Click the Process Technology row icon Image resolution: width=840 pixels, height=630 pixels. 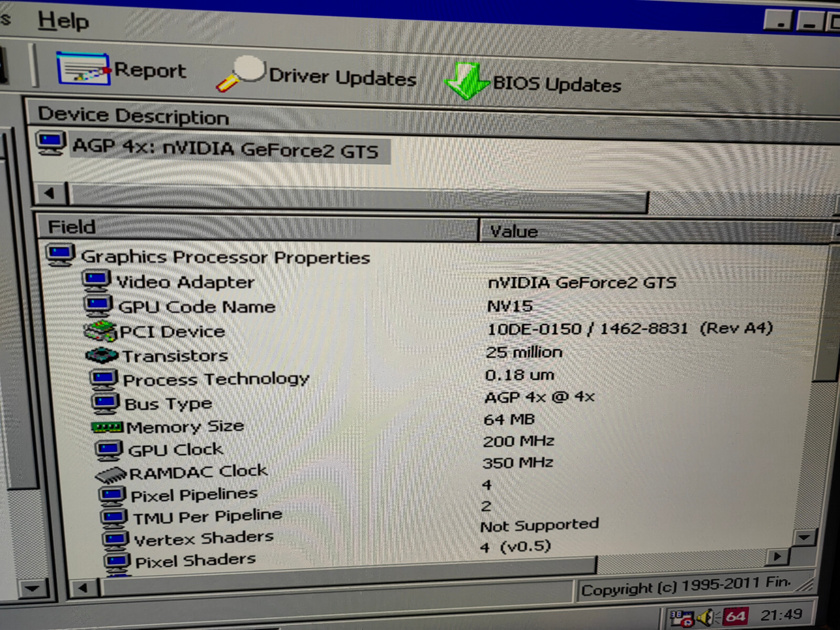[x=103, y=379]
